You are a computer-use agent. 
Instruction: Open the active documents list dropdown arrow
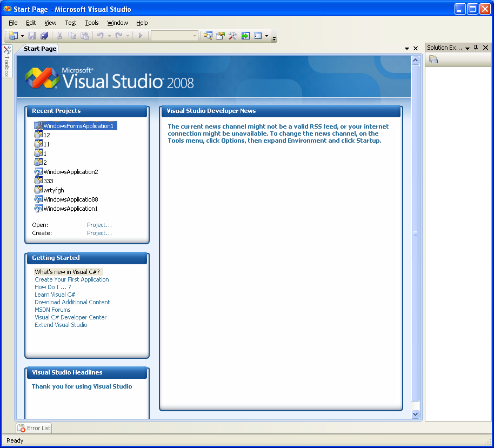coord(407,49)
